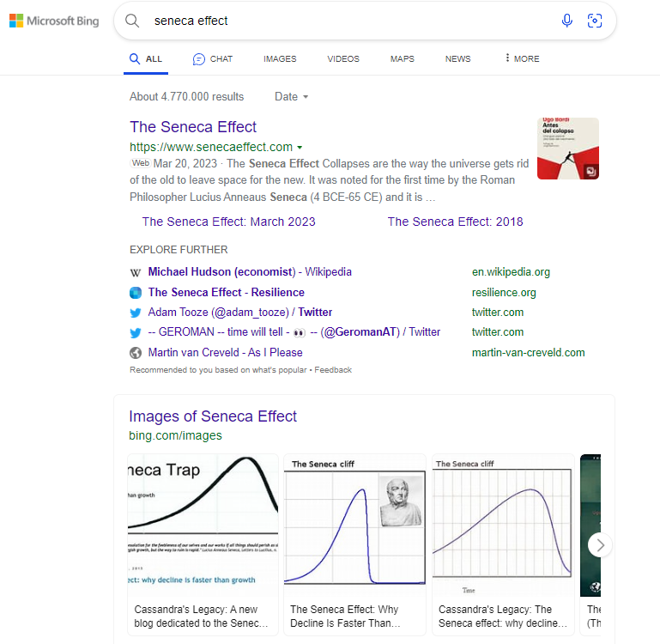The height and width of the screenshot is (644, 660).
Task: Click the Microsoft Bing logo
Action: click(x=53, y=21)
